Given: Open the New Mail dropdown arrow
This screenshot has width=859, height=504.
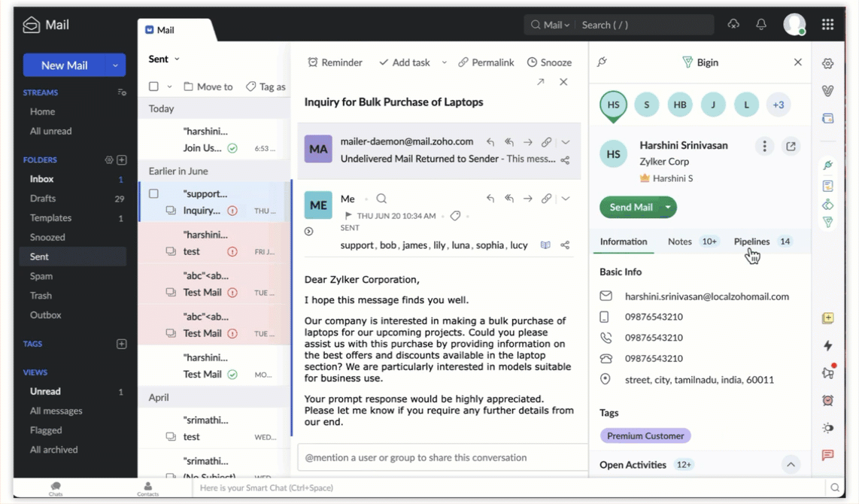Looking at the screenshot, I should (x=115, y=65).
